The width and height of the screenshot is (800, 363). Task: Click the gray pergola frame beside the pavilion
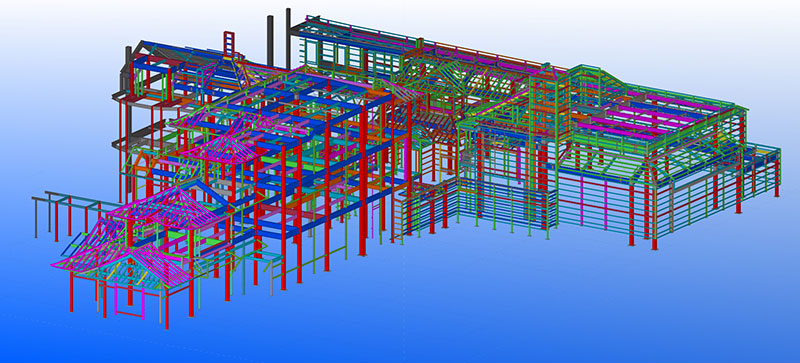(66, 213)
